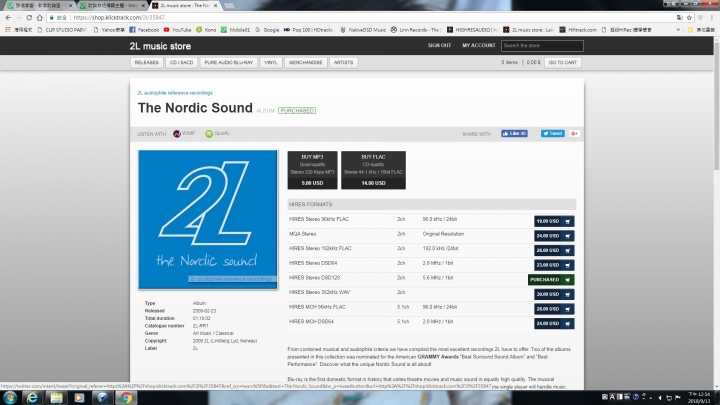
Task: Click the page vertical scrollbar
Action: pos(716,106)
